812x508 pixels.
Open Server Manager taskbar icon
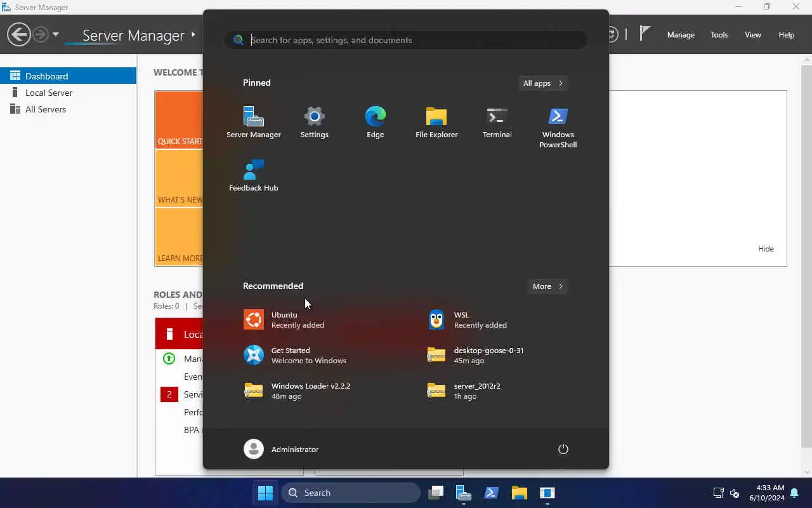tap(463, 493)
